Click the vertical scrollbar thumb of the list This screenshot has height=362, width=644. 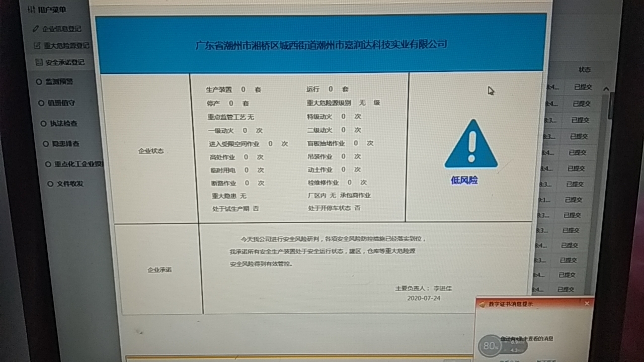pyautogui.click(x=612, y=106)
